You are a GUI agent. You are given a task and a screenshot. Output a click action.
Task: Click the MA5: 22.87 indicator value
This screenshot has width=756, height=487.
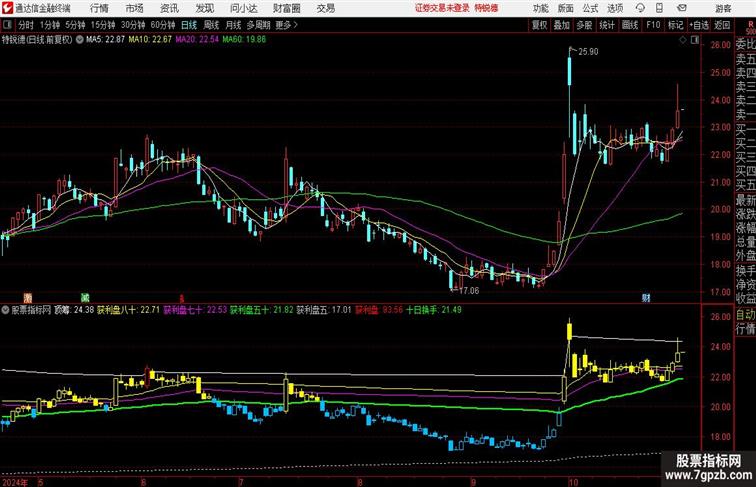click(105, 40)
